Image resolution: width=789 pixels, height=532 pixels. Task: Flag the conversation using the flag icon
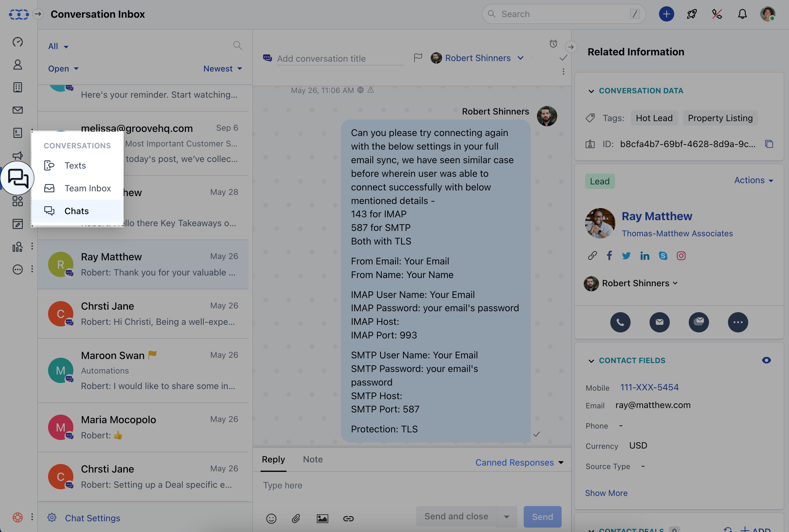[x=418, y=58]
